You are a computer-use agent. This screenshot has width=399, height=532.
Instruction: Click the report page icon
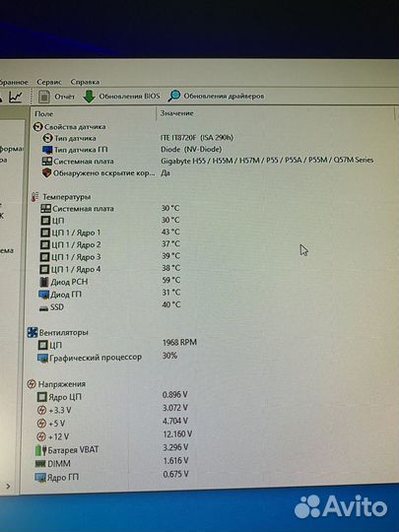pos(44,97)
